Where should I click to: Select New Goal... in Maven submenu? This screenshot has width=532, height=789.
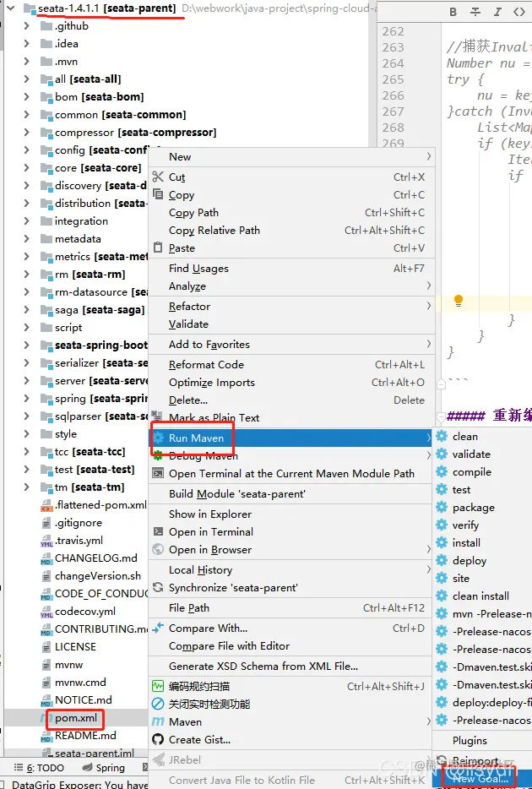click(481, 778)
